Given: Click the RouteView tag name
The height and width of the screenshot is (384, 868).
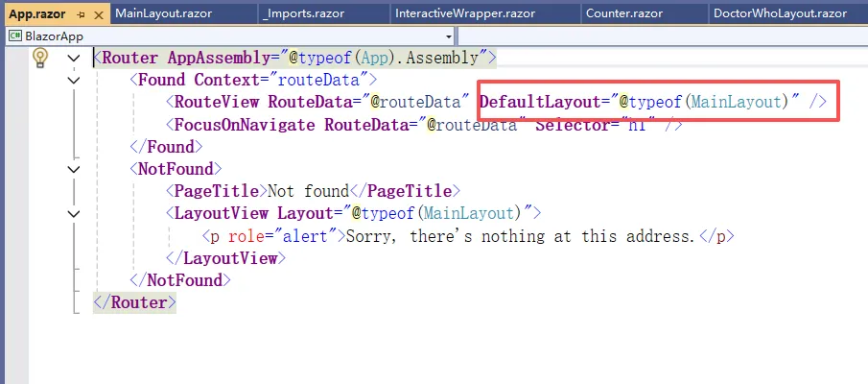Looking at the screenshot, I should click(x=217, y=102).
